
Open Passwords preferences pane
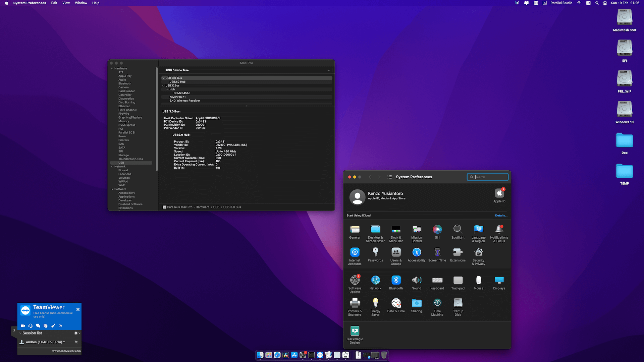point(375,255)
